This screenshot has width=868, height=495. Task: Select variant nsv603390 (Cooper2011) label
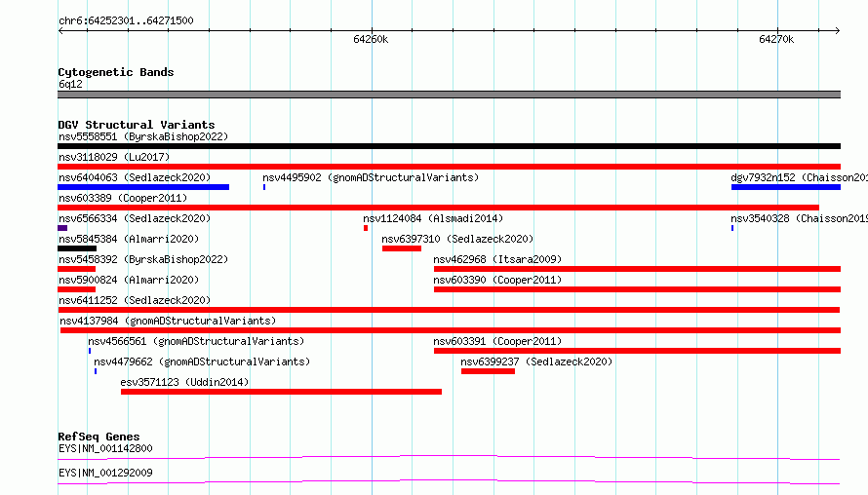pyautogui.click(x=497, y=280)
